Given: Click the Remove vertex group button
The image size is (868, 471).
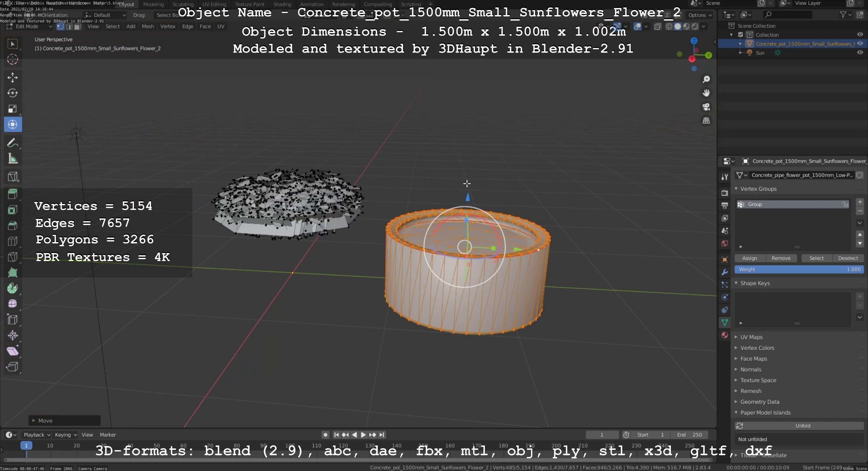Looking at the screenshot, I should [781, 258].
